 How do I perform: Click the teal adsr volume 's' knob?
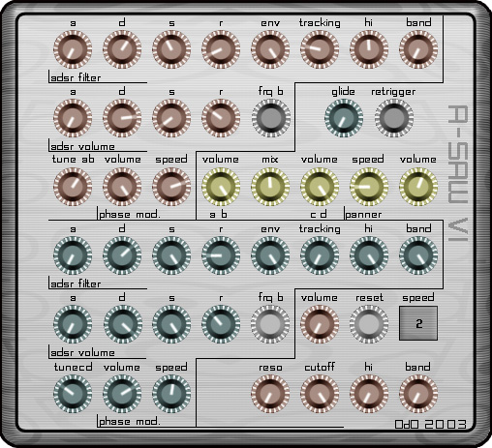pos(171,324)
